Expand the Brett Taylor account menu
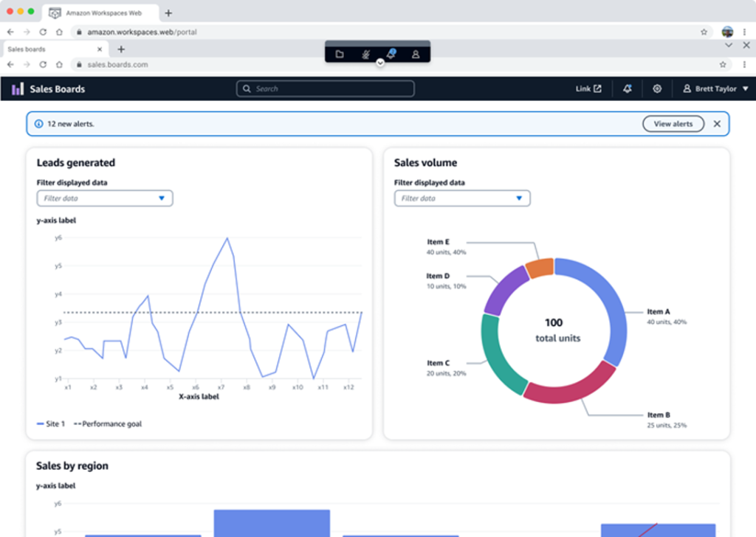Image resolution: width=756 pixels, height=537 pixels. coord(715,89)
